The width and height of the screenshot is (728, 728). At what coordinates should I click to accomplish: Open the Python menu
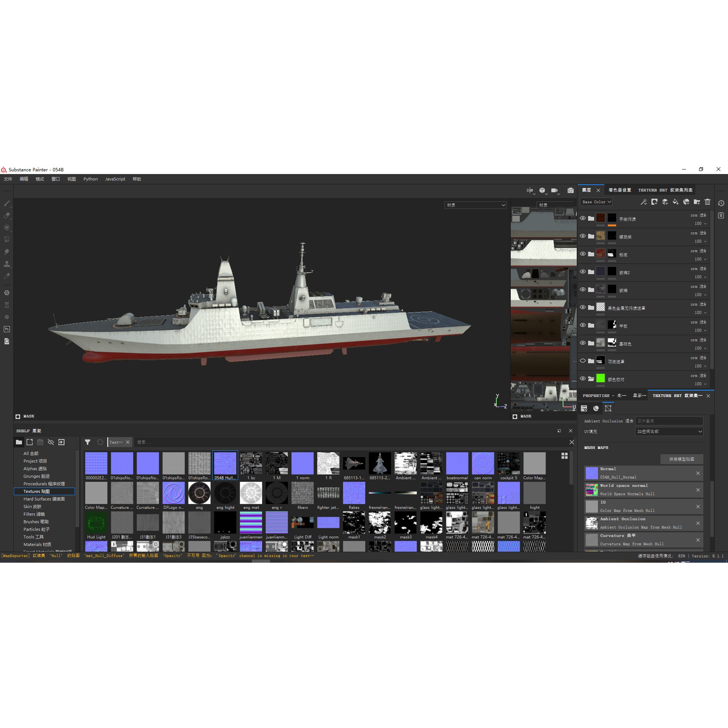pyautogui.click(x=90, y=179)
